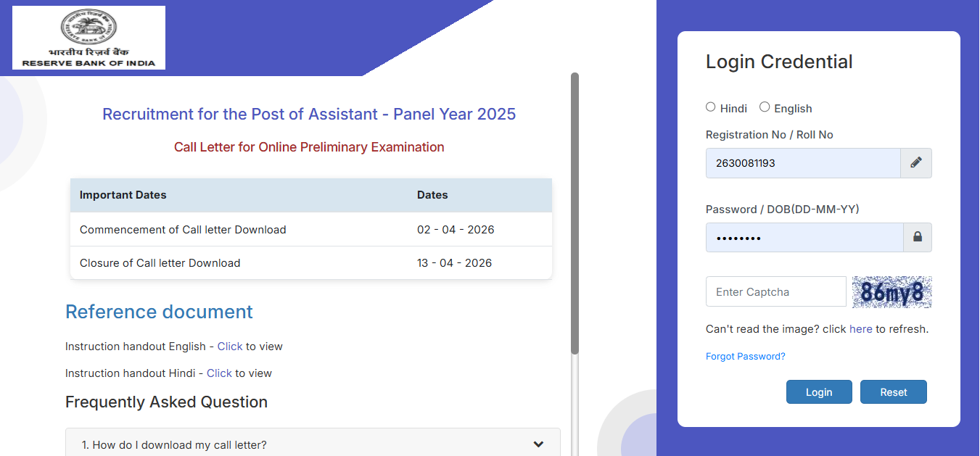Click the lock icon beside Password field

(x=915, y=237)
